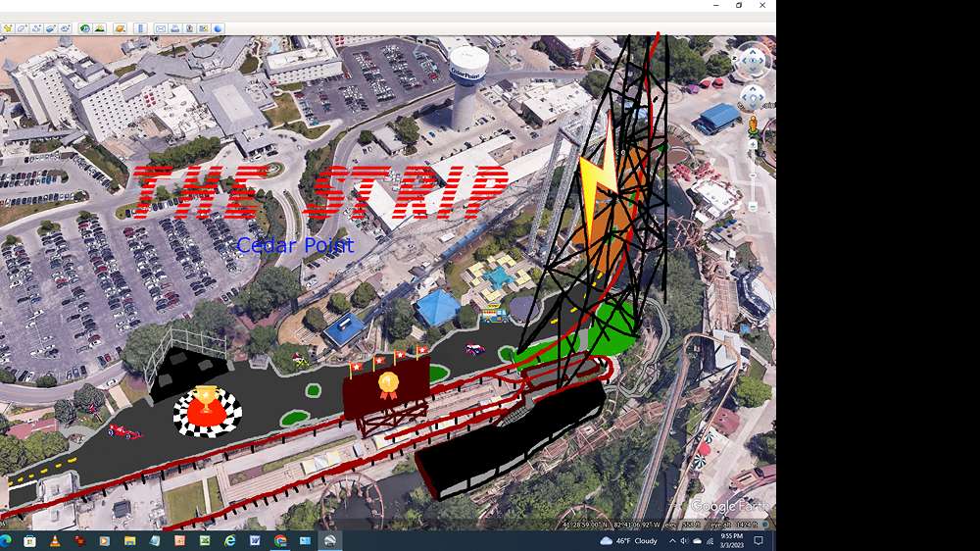This screenshot has width=980, height=551.
Task: Click the Street View pegman icon
Action: (x=753, y=125)
